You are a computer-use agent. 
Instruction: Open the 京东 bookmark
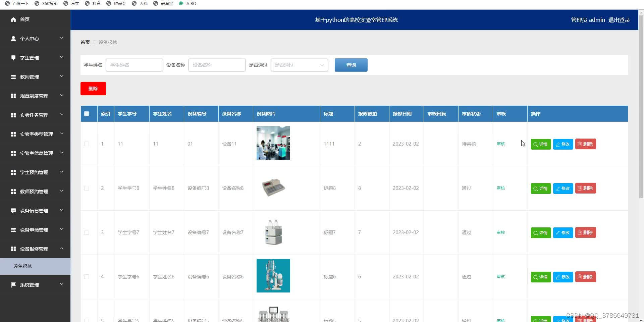71,3
